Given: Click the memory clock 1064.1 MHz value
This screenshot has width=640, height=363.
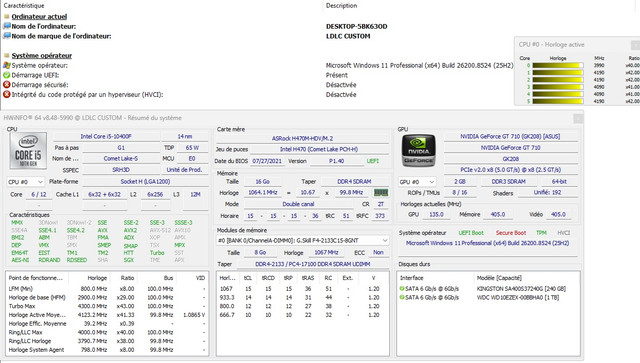Looking at the screenshot, I should (262, 192).
